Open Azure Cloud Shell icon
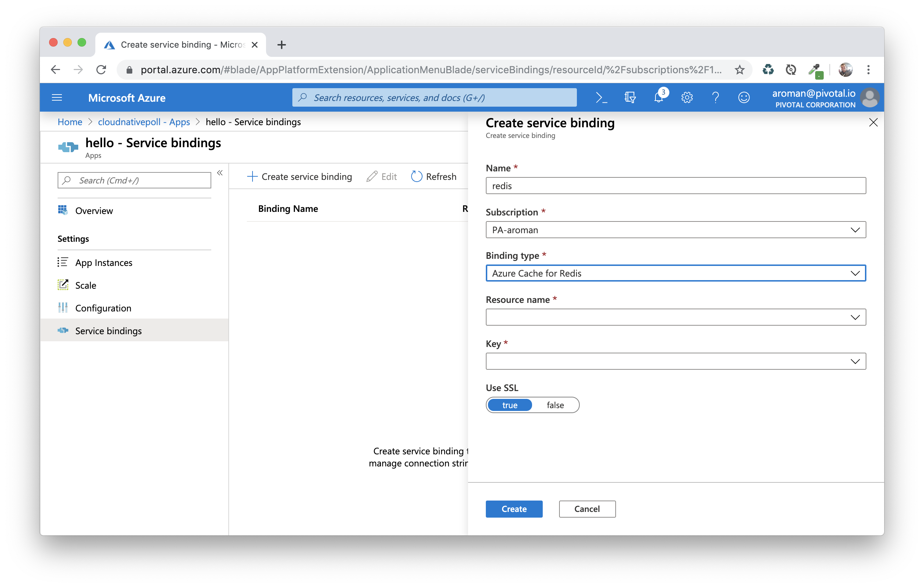Viewport: 924px width, 588px height. click(x=601, y=98)
